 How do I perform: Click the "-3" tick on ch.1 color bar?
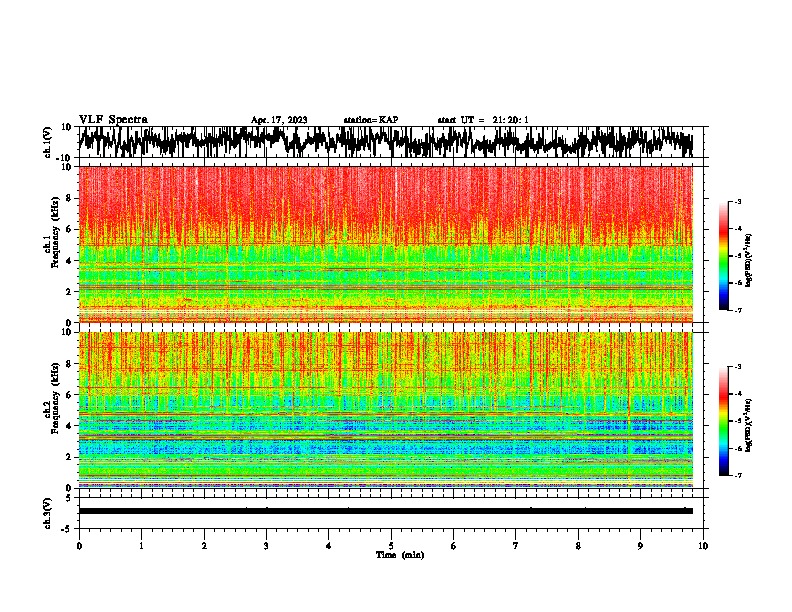point(738,202)
